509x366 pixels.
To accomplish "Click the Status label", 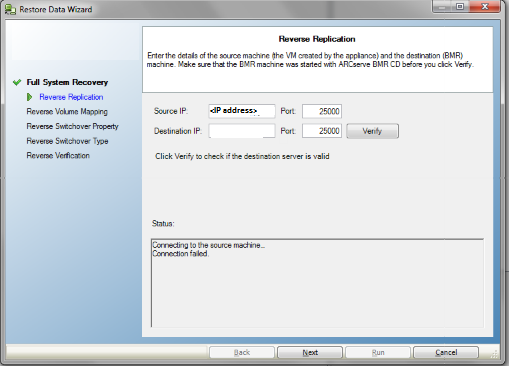I will [x=163, y=223].
